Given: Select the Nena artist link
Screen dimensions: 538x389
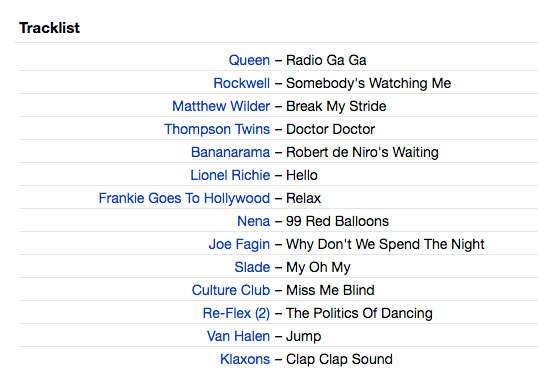Looking at the screenshot, I should tap(254, 221).
